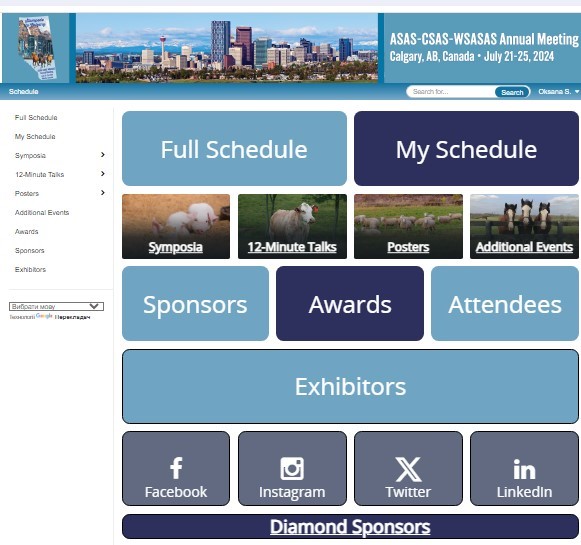Image resolution: width=581 pixels, height=545 pixels.
Task: Expand the 12-Minute Talks sidebar arrow
Action: coord(103,174)
